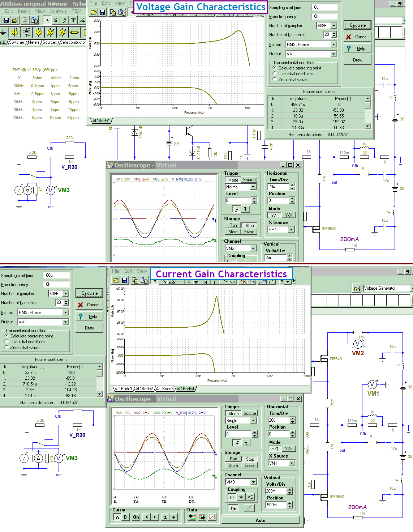Click the red curve Data icon

pos(212,517)
